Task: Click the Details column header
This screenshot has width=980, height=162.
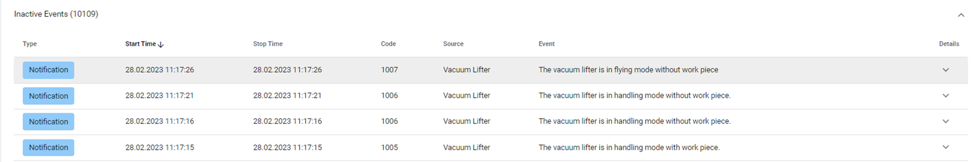Action: pos(949,44)
